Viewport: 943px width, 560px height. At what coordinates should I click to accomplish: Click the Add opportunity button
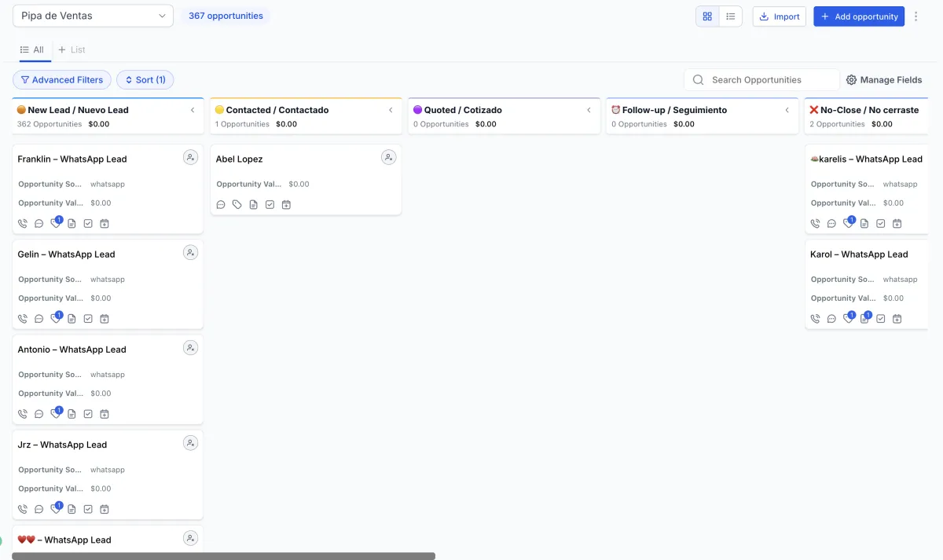pyautogui.click(x=858, y=16)
